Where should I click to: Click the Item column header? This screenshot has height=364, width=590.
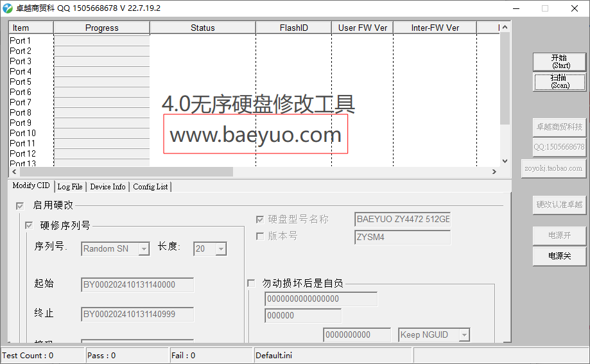pyautogui.click(x=31, y=28)
